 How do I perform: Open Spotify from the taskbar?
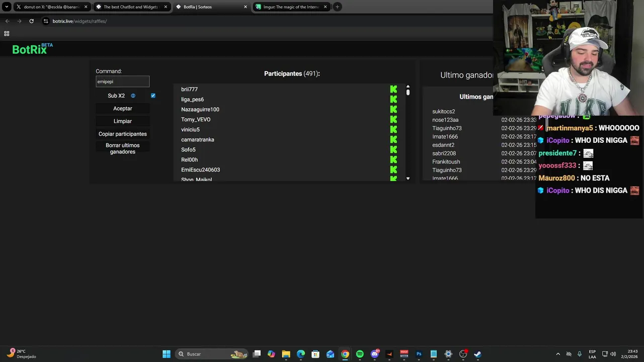[x=360, y=354]
